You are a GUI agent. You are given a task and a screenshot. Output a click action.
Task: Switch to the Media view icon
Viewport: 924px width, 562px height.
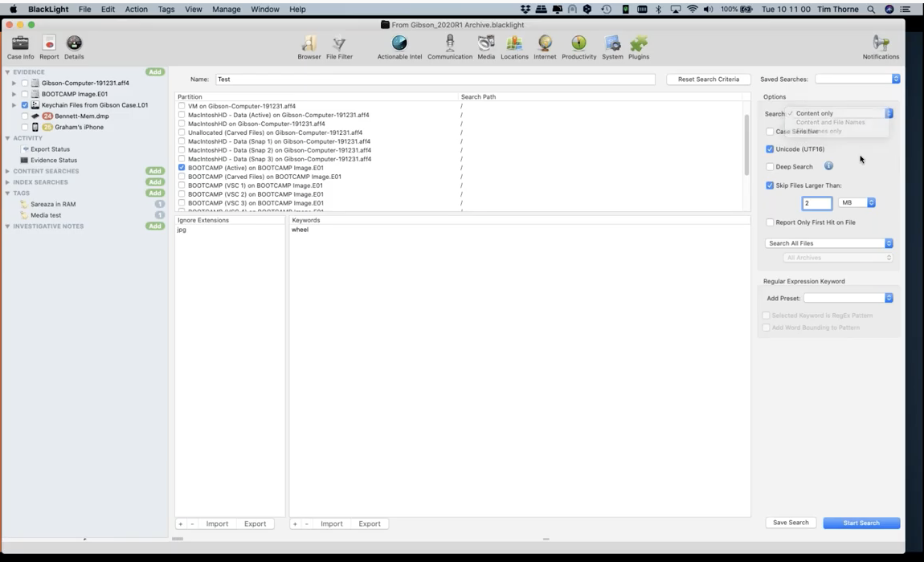point(486,43)
